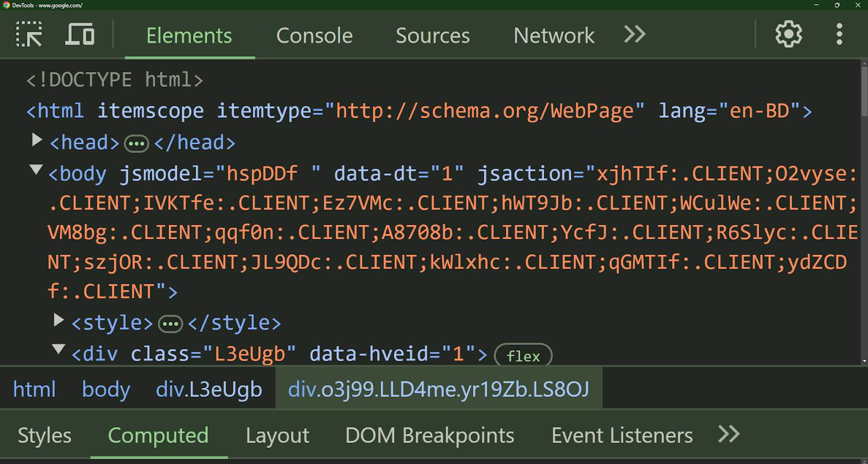The width and height of the screenshot is (868, 464).
Task: Open the Sources tab
Action: [x=433, y=36]
